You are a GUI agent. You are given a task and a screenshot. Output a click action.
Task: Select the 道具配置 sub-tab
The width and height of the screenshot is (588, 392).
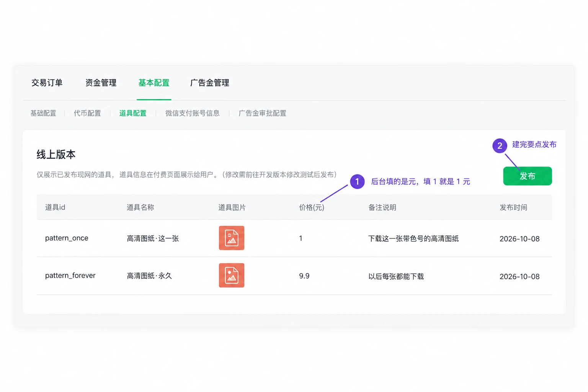[x=133, y=113]
